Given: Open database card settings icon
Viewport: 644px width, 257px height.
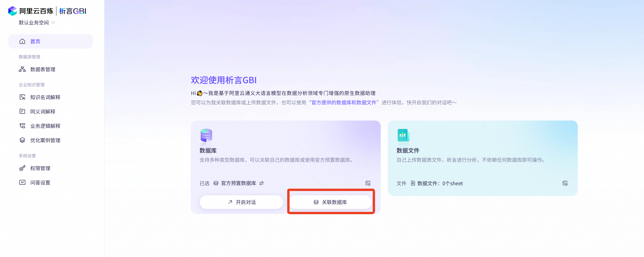Looking at the screenshot, I should (368, 183).
